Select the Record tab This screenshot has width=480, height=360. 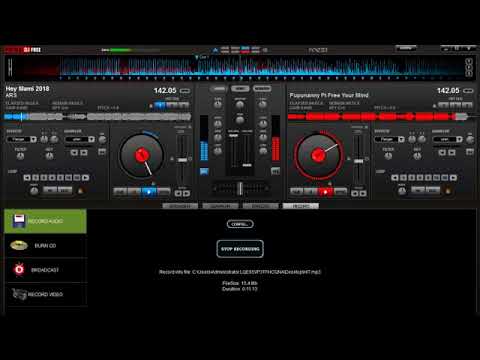[x=301, y=206]
